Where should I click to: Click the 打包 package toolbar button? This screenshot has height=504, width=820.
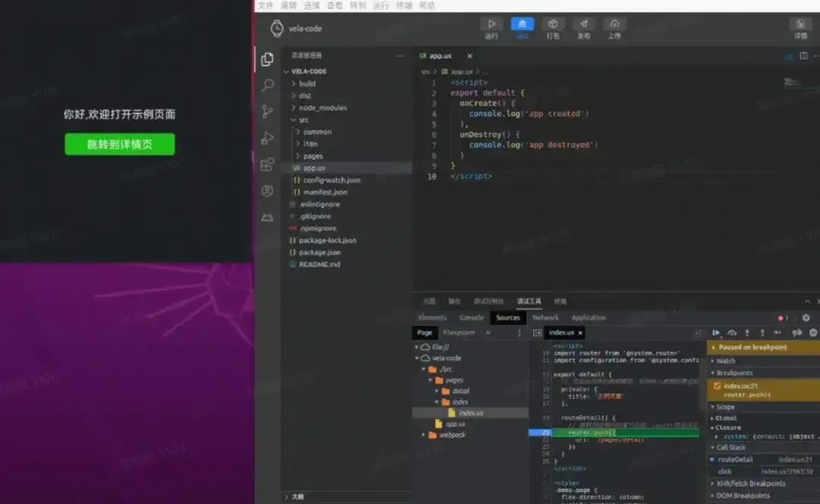click(x=553, y=28)
